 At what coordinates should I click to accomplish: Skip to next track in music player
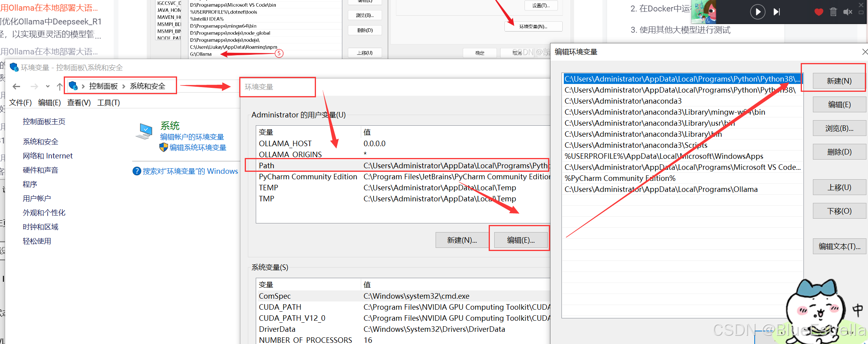click(x=777, y=12)
